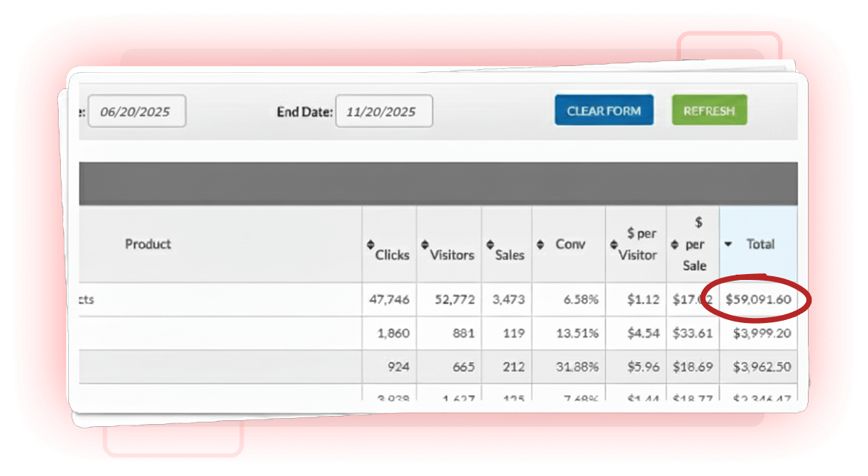Toggle the descending arrow next to Total
Image resolution: width=868 pixels, height=476 pixels.
[729, 244]
